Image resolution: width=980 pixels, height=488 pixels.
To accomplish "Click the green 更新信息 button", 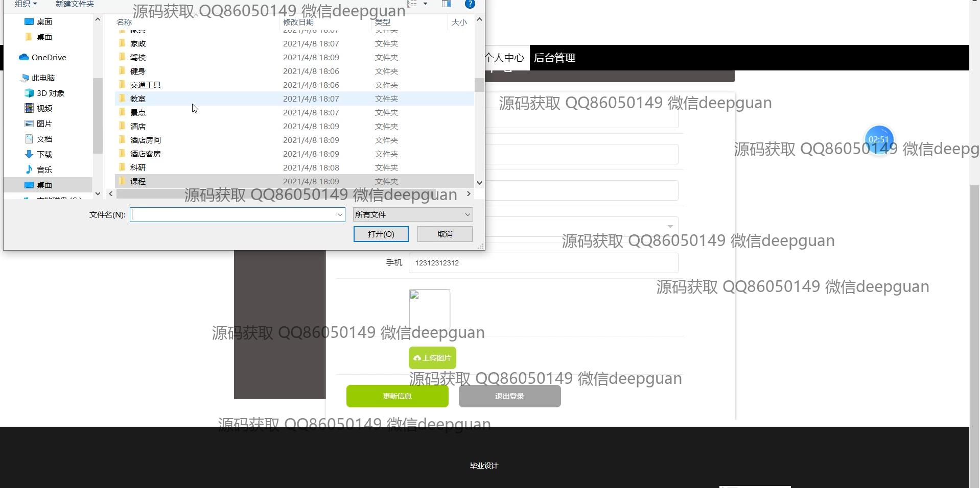I will [397, 396].
